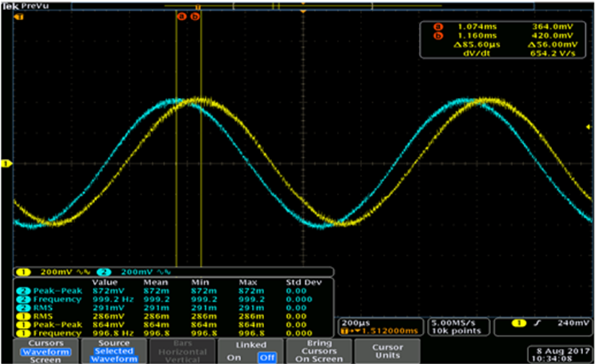The image size is (596, 364).
Task: Click the 1.160ms cursor b time readout
Action: point(477,36)
